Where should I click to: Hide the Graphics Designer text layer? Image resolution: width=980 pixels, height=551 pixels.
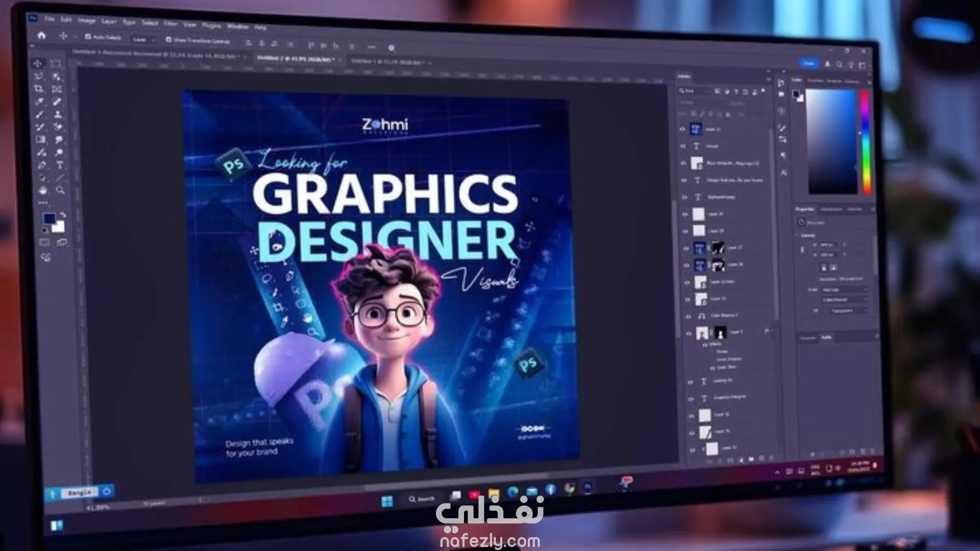[691, 398]
